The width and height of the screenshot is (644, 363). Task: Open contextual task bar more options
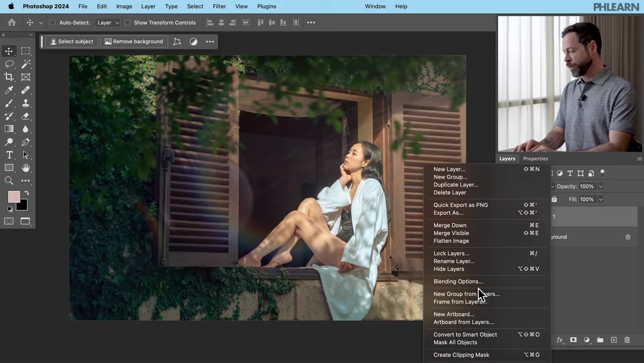210,41
